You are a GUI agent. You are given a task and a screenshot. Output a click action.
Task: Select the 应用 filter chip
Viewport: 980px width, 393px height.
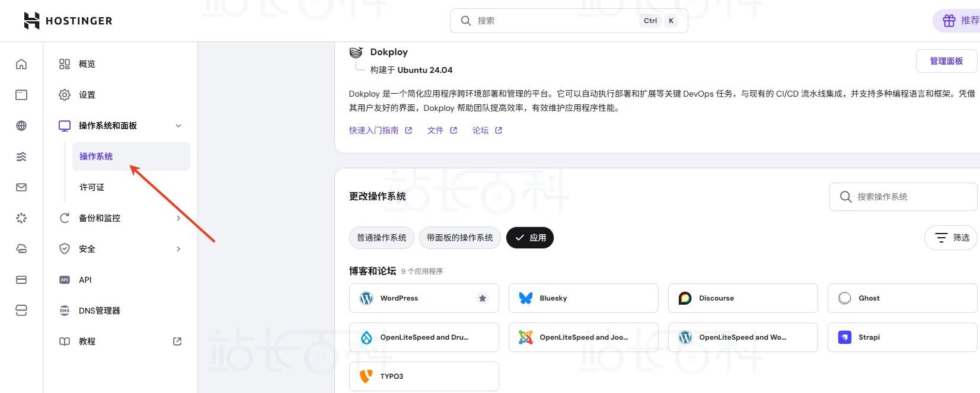tap(530, 238)
